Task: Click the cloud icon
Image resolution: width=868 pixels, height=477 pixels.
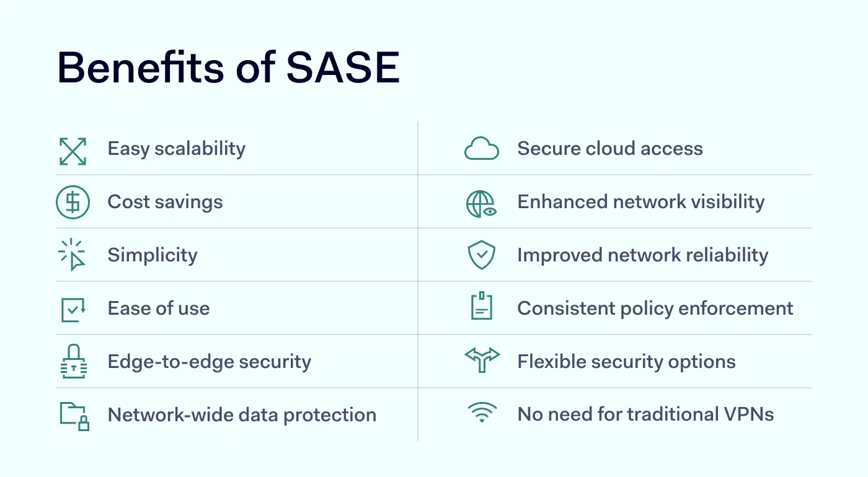Action: [482, 149]
